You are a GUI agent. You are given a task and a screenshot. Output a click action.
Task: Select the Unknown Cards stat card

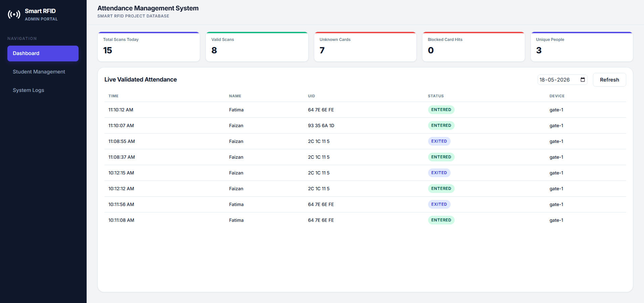365,47
